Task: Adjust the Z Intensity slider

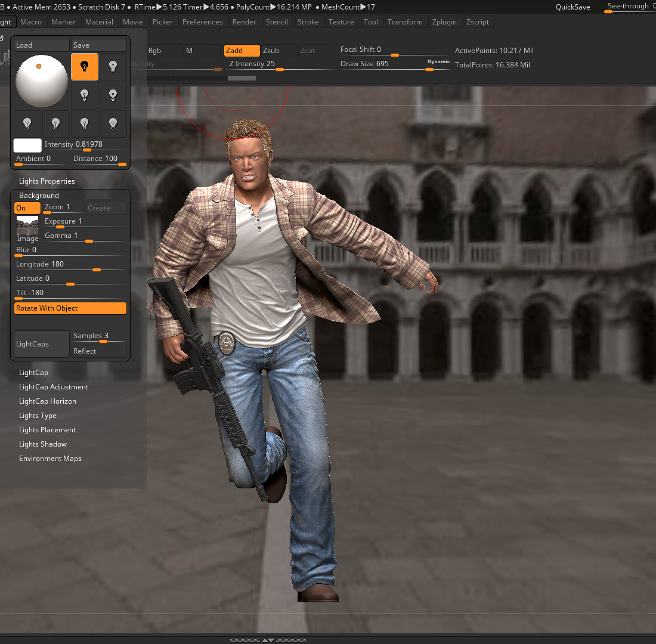Action: pyautogui.click(x=281, y=65)
